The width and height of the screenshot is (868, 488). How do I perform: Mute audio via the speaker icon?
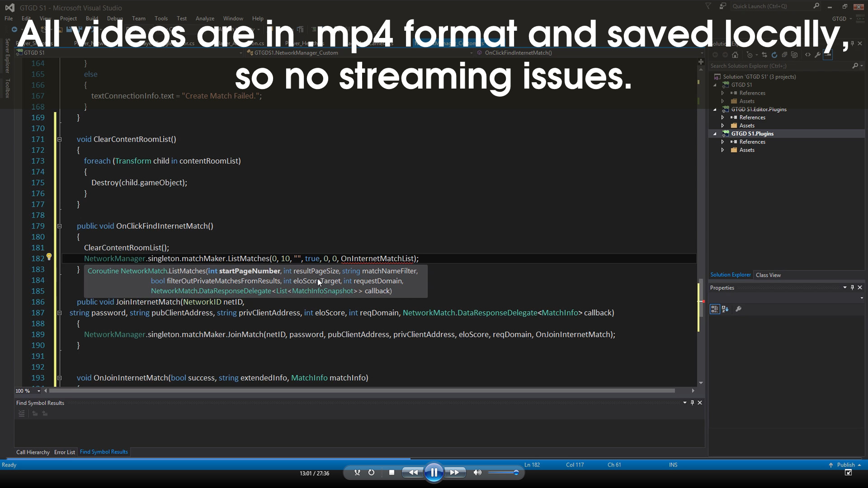(477, 472)
